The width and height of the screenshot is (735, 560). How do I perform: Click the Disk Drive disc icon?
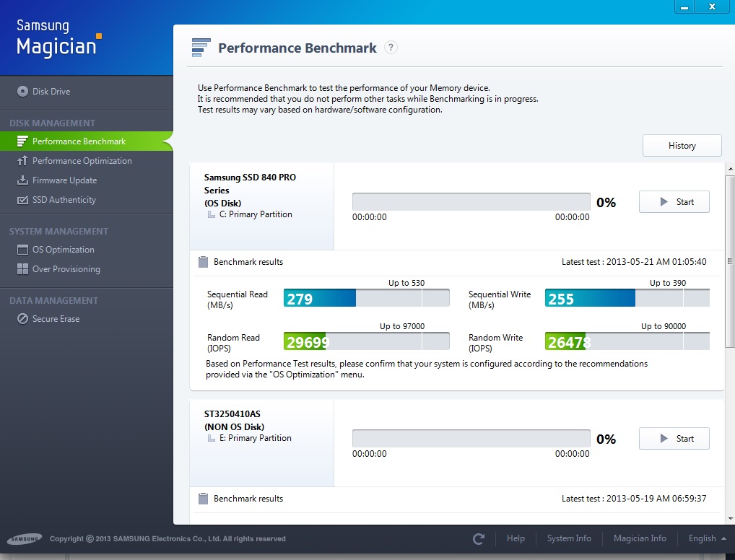tap(22, 92)
